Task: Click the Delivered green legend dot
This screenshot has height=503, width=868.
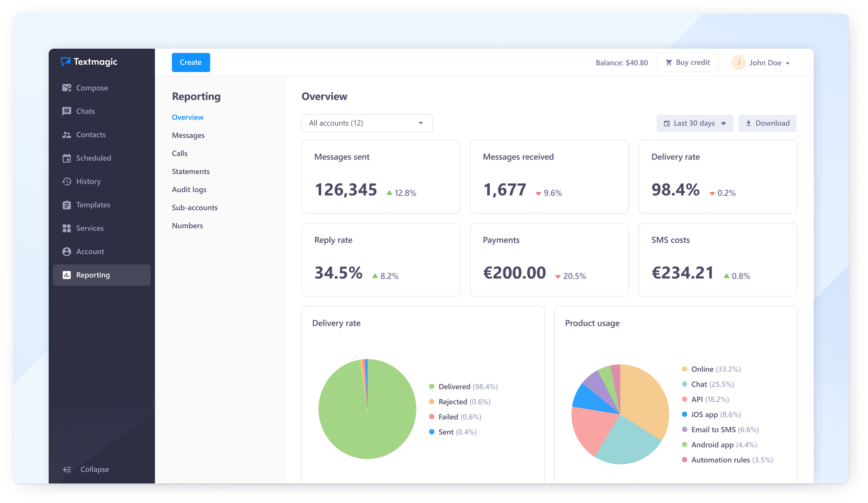Action: [432, 386]
